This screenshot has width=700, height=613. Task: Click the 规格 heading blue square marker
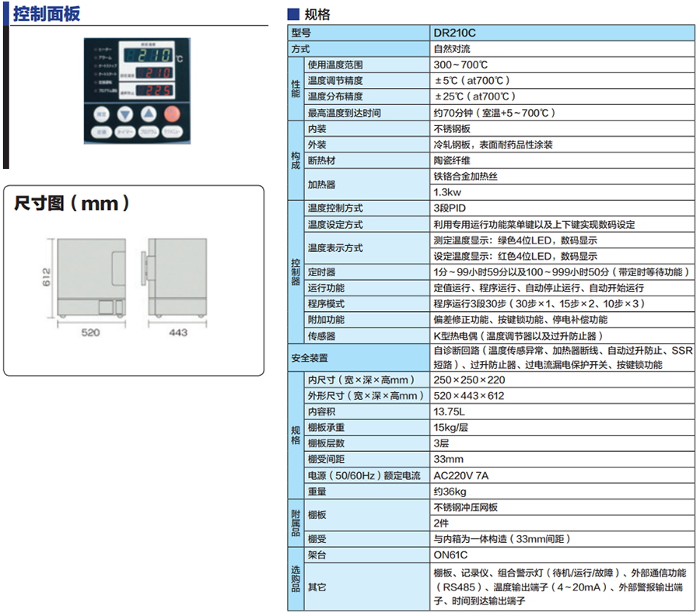click(293, 13)
